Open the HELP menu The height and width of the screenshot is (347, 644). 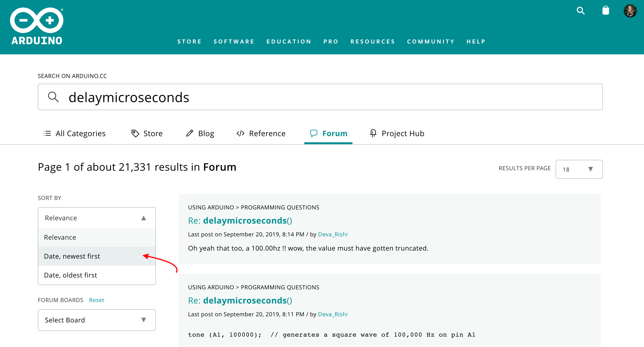pyautogui.click(x=476, y=42)
